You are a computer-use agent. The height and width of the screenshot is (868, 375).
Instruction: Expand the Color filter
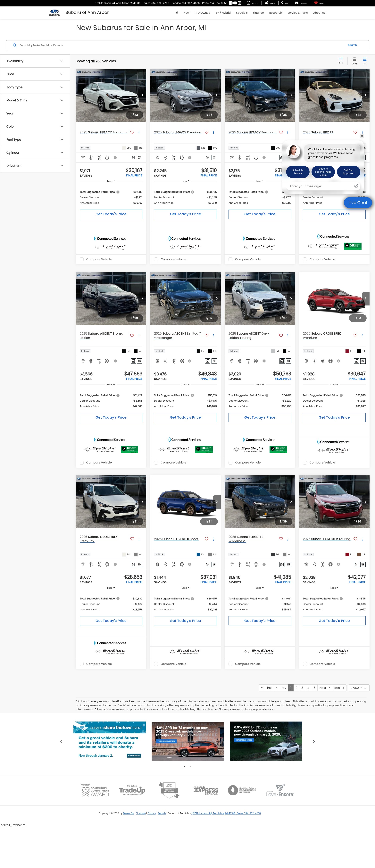tap(35, 126)
